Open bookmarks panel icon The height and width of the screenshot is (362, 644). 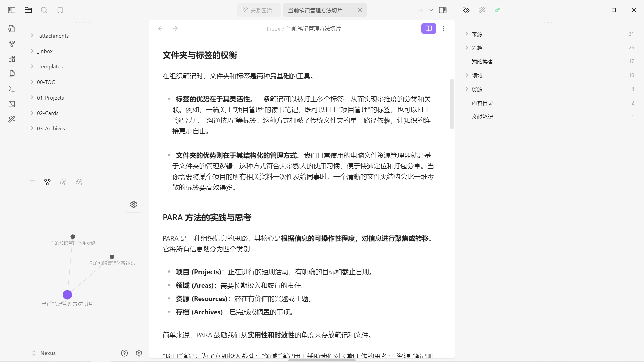[60, 10]
